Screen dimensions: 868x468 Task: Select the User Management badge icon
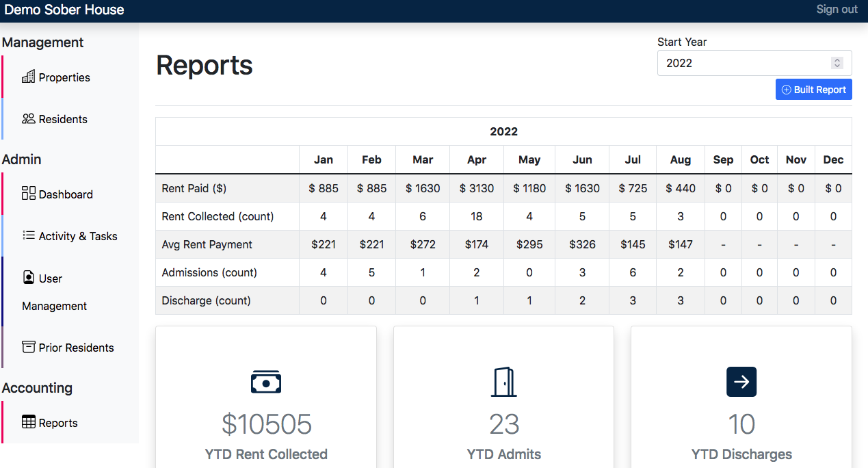tap(28, 278)
